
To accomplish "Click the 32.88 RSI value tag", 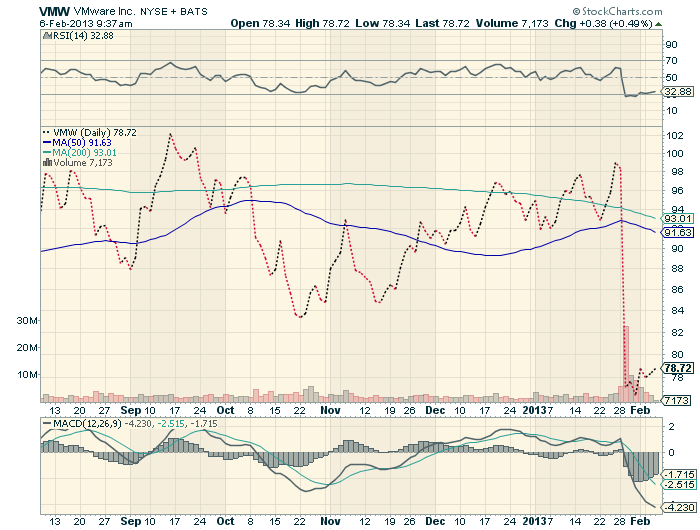I will coord(678,92).
